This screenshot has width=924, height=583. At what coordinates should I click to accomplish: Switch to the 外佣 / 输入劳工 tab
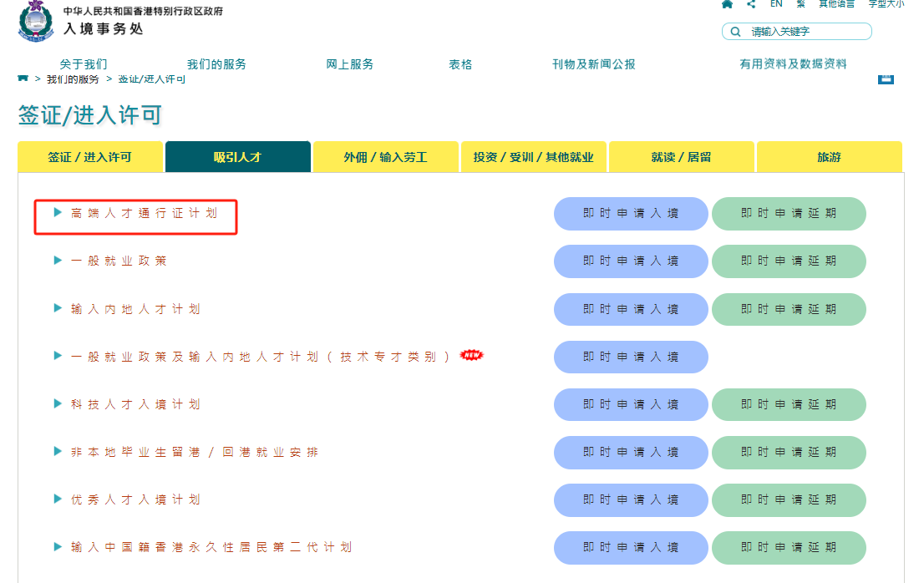(x=385, y=157)
